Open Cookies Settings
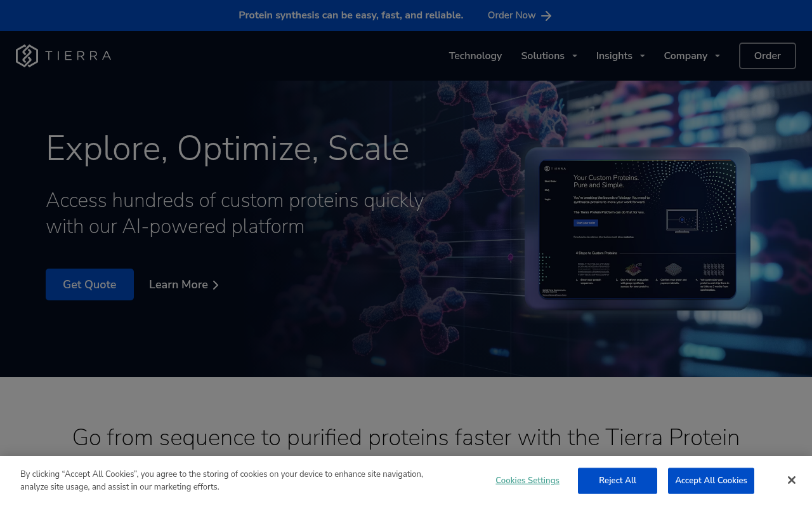Viewport: 812px width, 508px height. click(x=527, y=481)
